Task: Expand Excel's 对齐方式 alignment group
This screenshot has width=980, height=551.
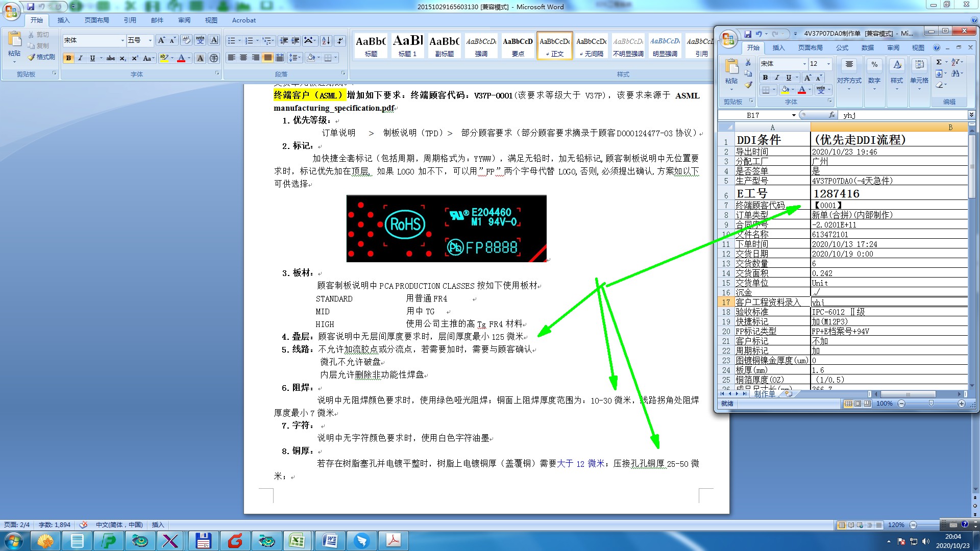Action: [x=849, y=77]
